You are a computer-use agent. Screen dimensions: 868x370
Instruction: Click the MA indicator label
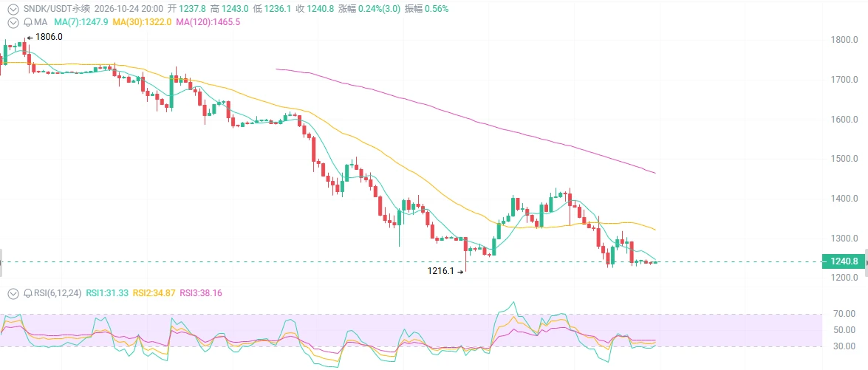(41, 22)
